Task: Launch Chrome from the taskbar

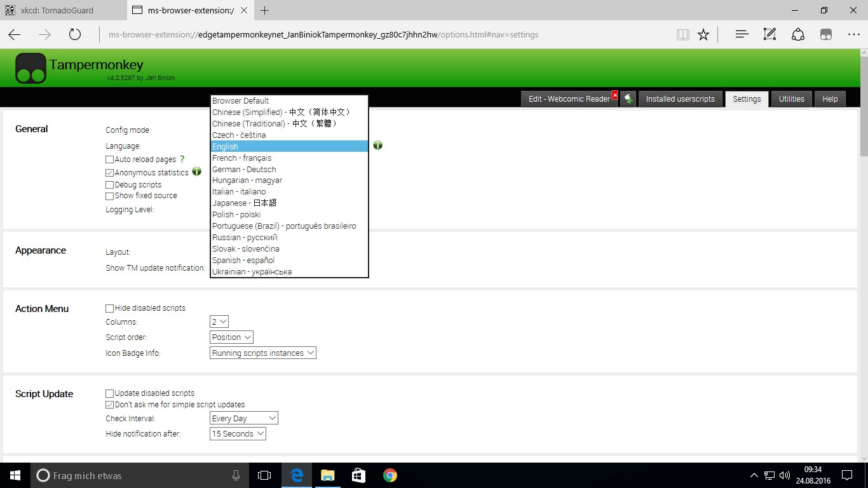Action: pos(390,475)
